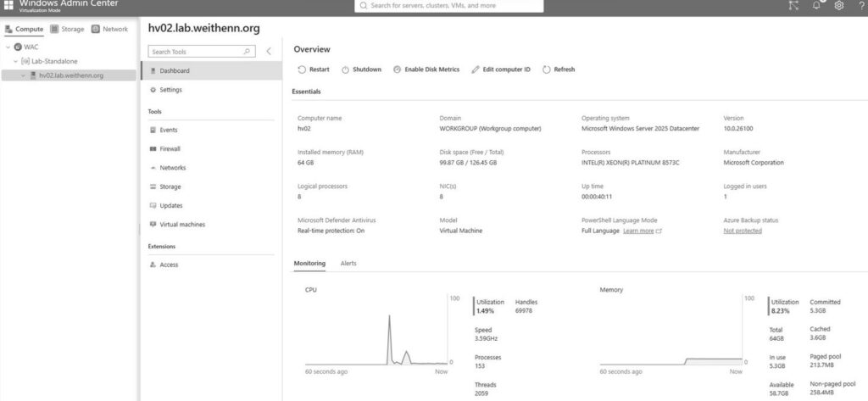Focus the Search Tools field

pos(202,52)
